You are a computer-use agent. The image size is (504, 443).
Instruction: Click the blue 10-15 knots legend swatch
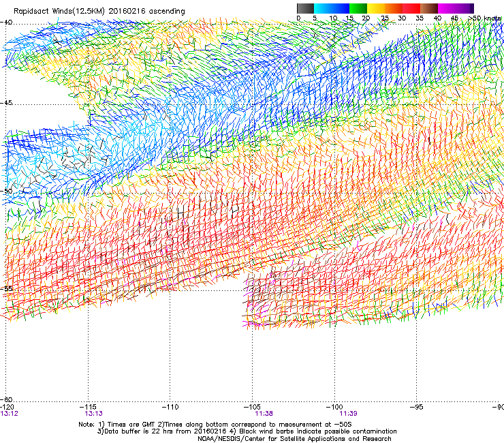click(x=341, y=8)
